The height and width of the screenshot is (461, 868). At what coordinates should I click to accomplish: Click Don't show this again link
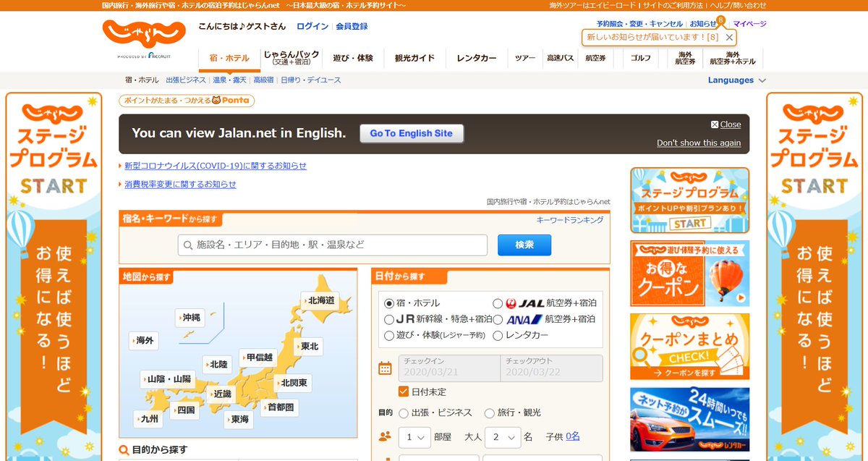coord(699,143)
